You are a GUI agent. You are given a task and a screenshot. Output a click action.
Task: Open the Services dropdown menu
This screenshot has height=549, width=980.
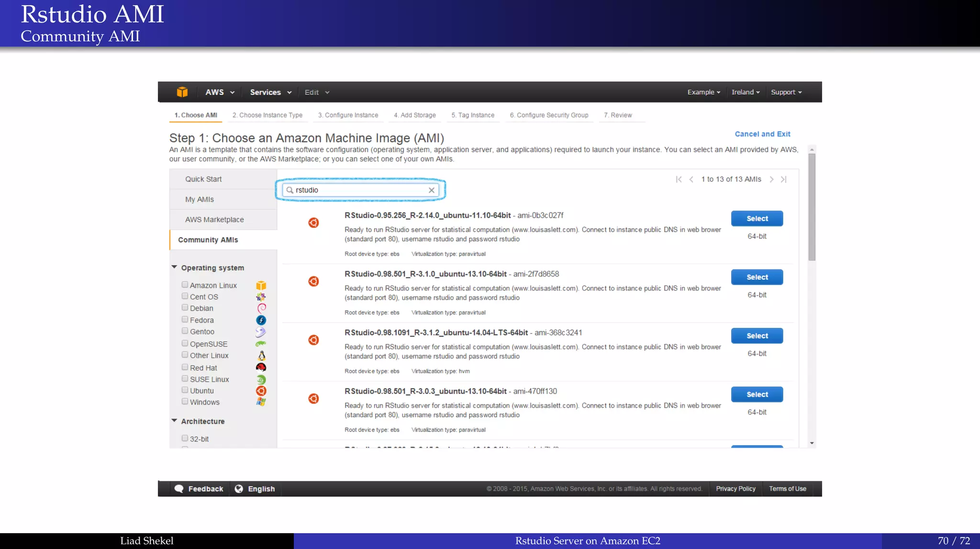tap(270, 92)
